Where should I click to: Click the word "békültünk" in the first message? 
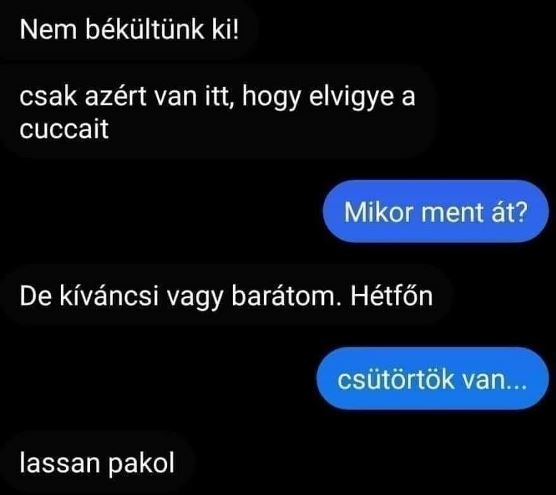(145, 29)
